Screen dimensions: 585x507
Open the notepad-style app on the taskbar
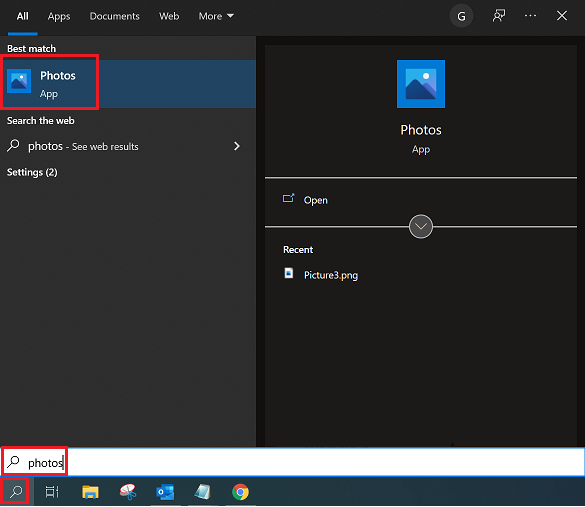point(202,492)
